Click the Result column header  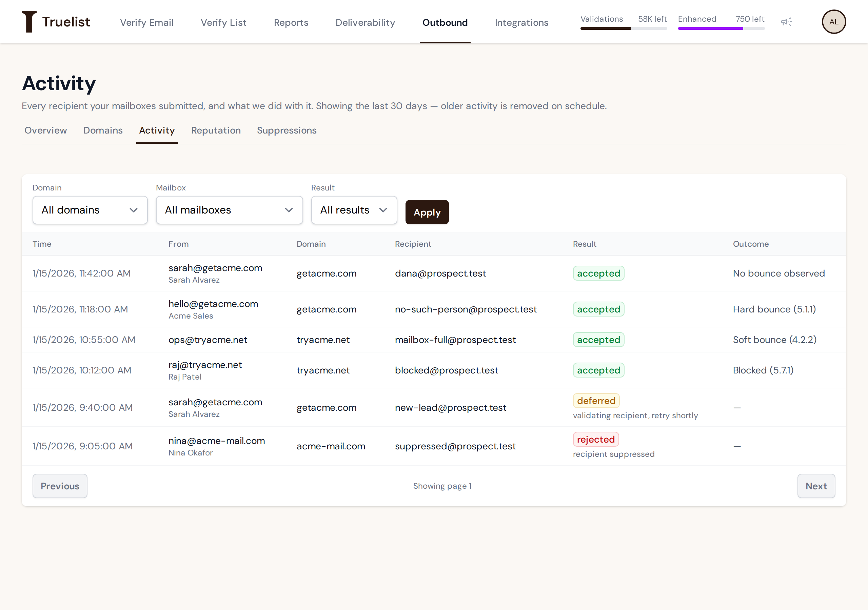[585, 244]
